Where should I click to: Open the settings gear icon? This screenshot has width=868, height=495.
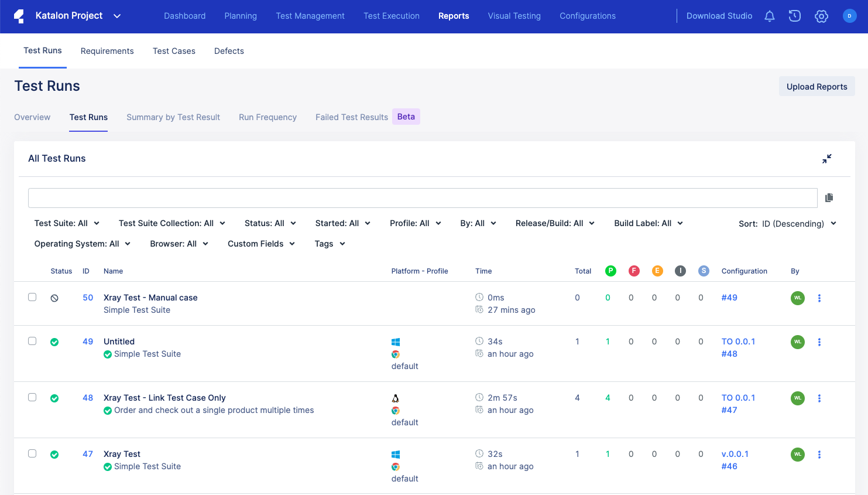pyautogui.click(x=821, y=16)
